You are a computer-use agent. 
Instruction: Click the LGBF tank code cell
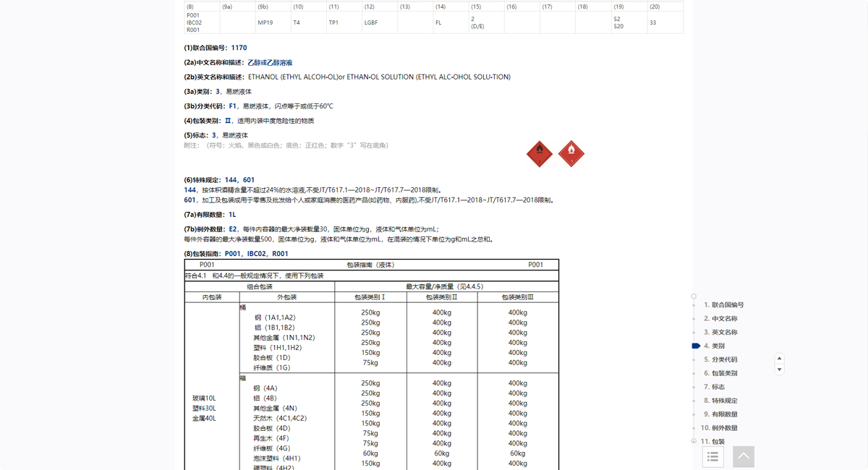pos(380,22)
